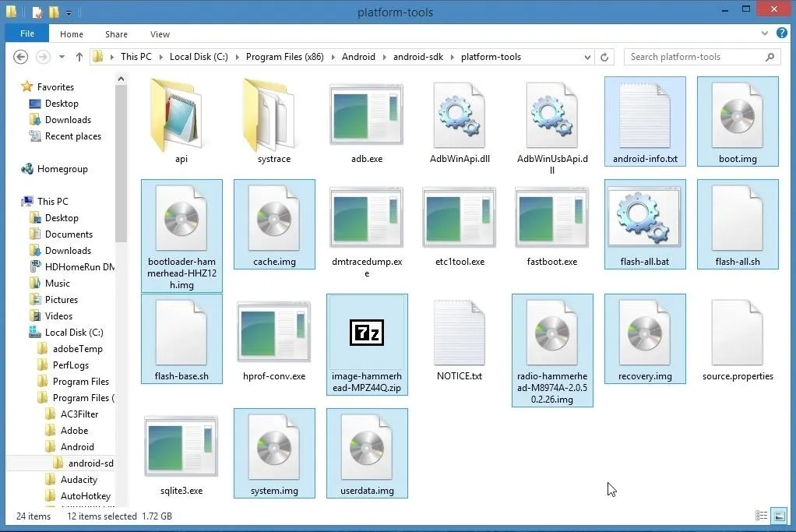Open recent locations dropdown arrow
Viewport: 796px width, 532px height.
62,57
